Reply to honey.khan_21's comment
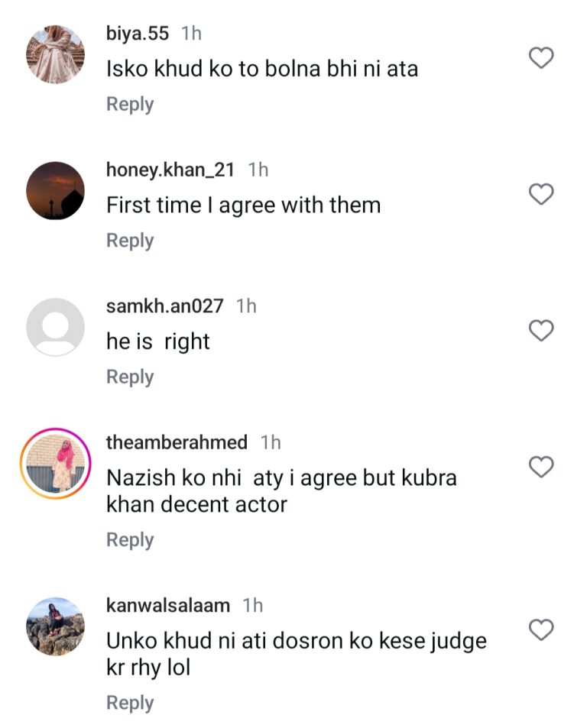The width and height of the screenshot is (587, 728). click(130, 241)
